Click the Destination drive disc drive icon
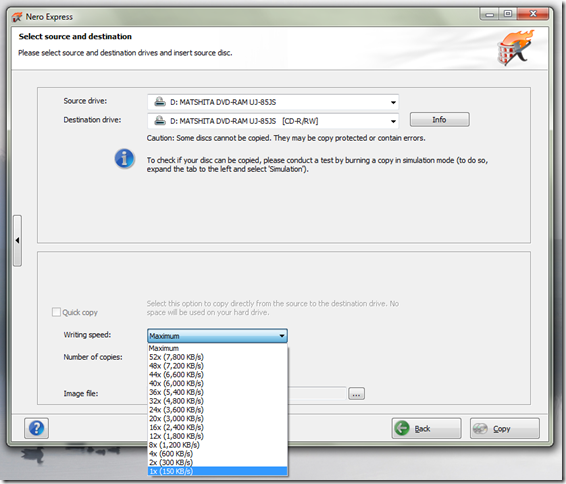 [160, 121]
